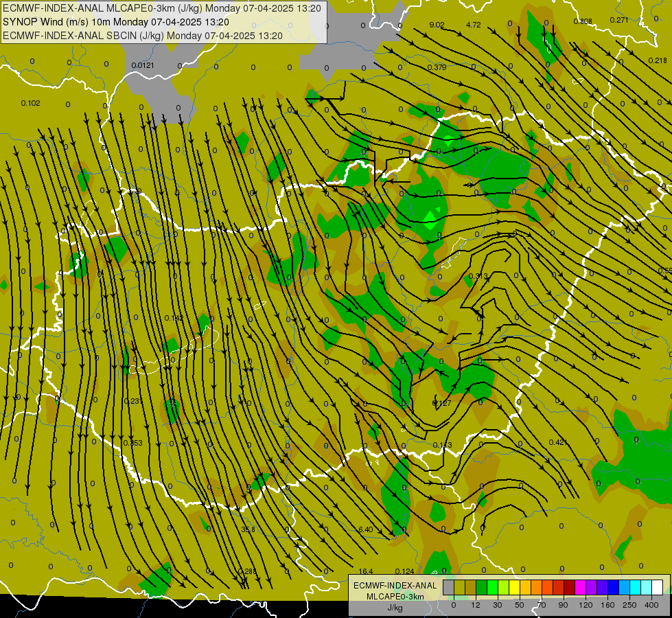This screenshot has height=618, width=672.
Task: Click legend tick label '30'
Action: (x=498, y=605)
